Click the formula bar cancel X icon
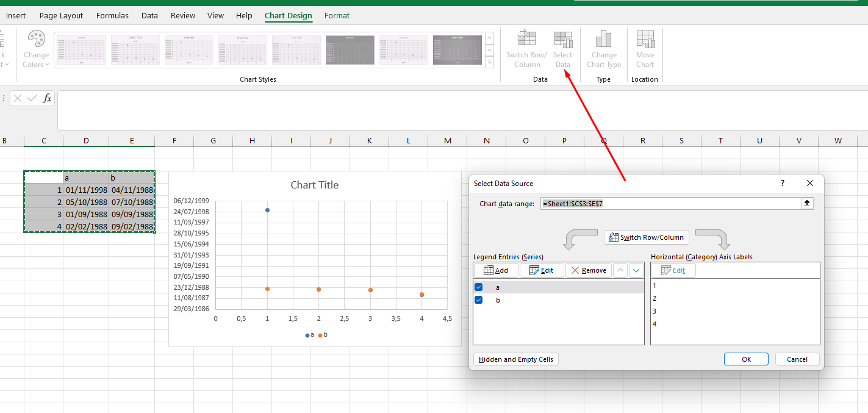Viewport: 868px width, 413px height. tap(18, 98)
